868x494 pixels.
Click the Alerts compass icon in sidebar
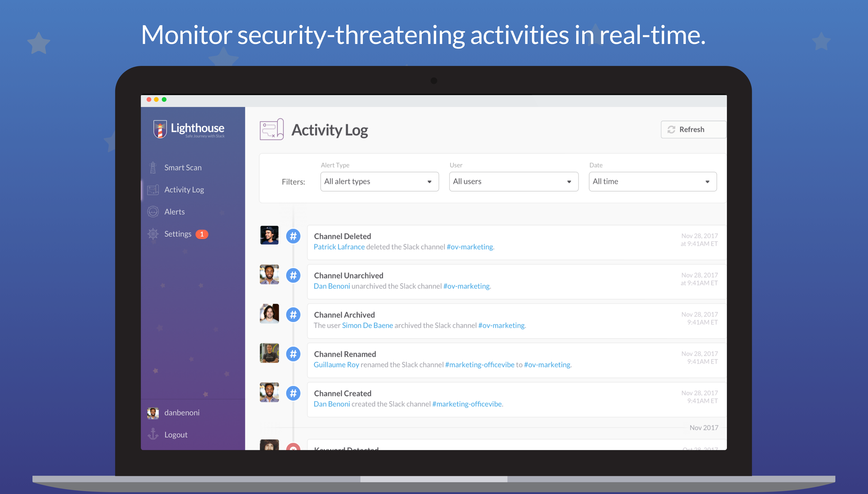[153, 212]
